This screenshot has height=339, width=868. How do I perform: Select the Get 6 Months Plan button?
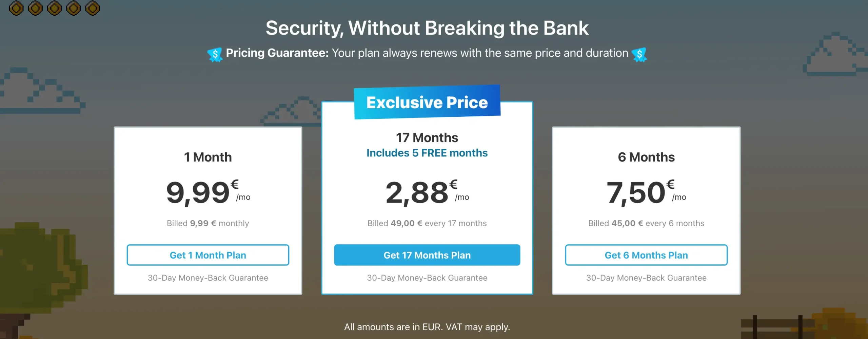(646, 255)
